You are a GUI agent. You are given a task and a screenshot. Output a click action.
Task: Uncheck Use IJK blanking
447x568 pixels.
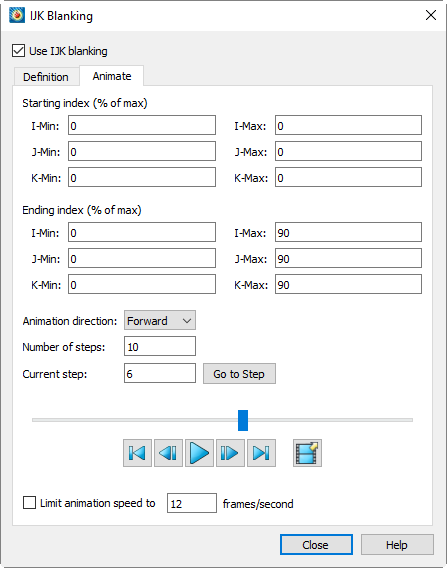(18, 51)
